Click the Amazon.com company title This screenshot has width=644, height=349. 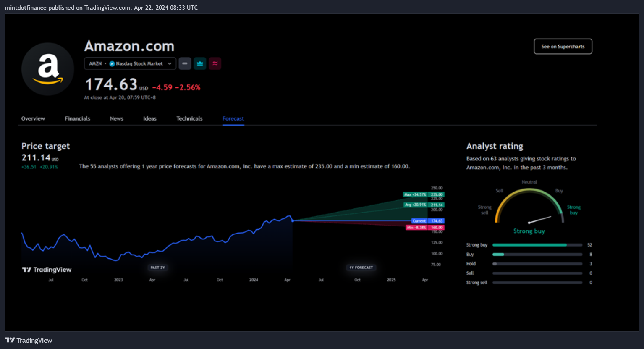click(129, 46)
